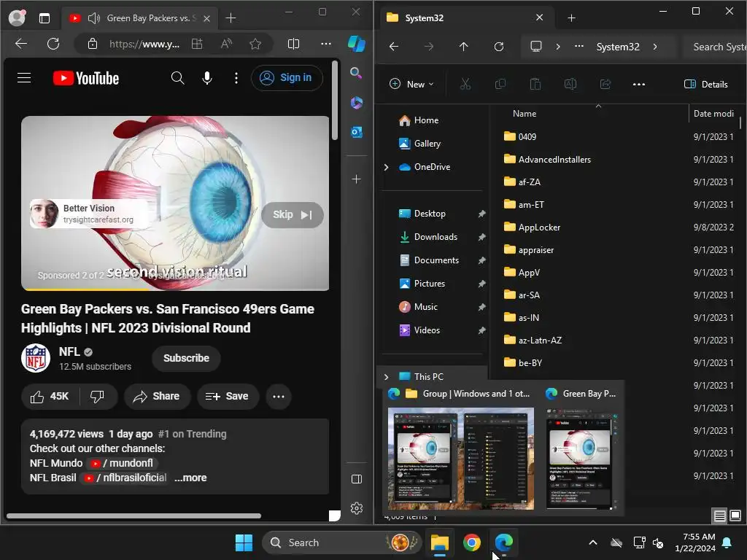
Task: Open Edge apps icon in address bar
Action: pyautogui.click(x=197, y=44)
